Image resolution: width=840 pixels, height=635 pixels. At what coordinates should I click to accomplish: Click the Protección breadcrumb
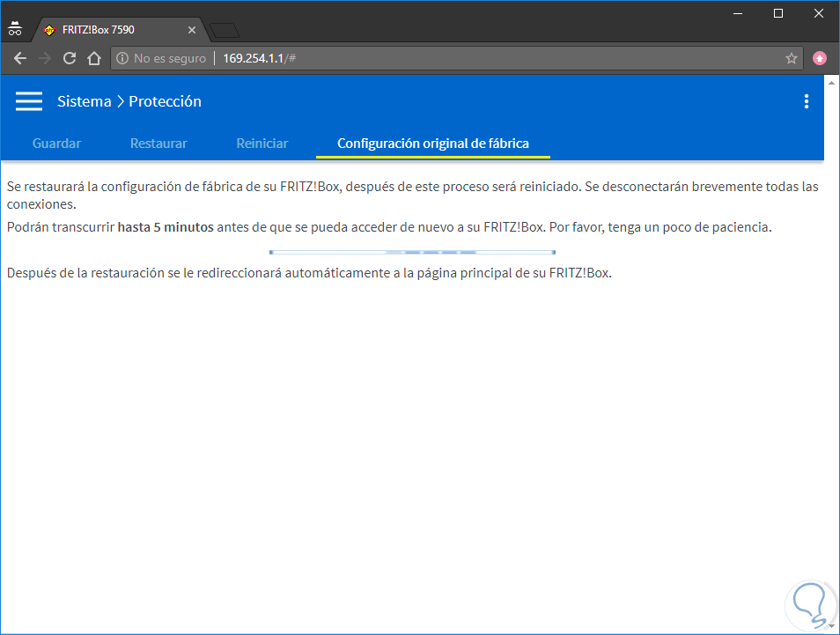(165, 101)
